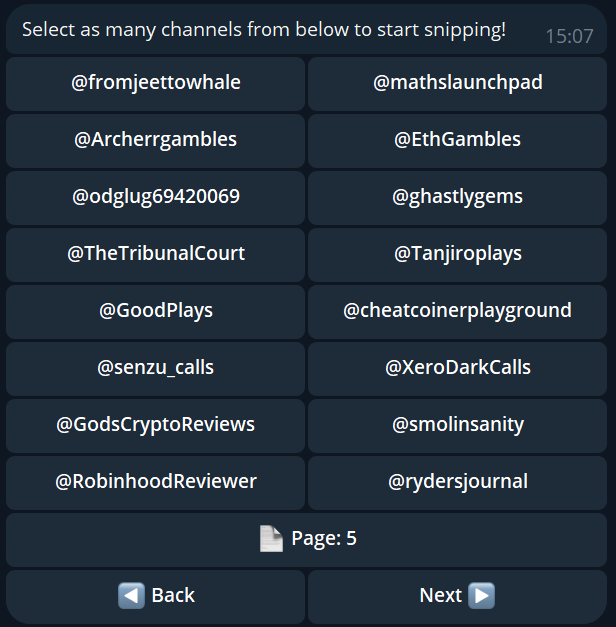This screenshot has height=627, width=616.
Task: Click the Back arrow button
Action: [155, 596]
